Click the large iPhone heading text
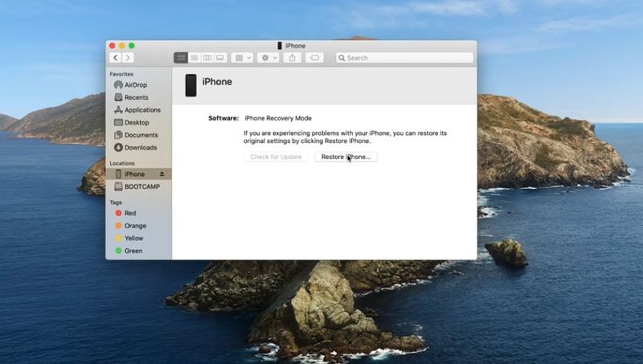Image resolution: width=643 pixels, height=364 pixels. point(217,82)
